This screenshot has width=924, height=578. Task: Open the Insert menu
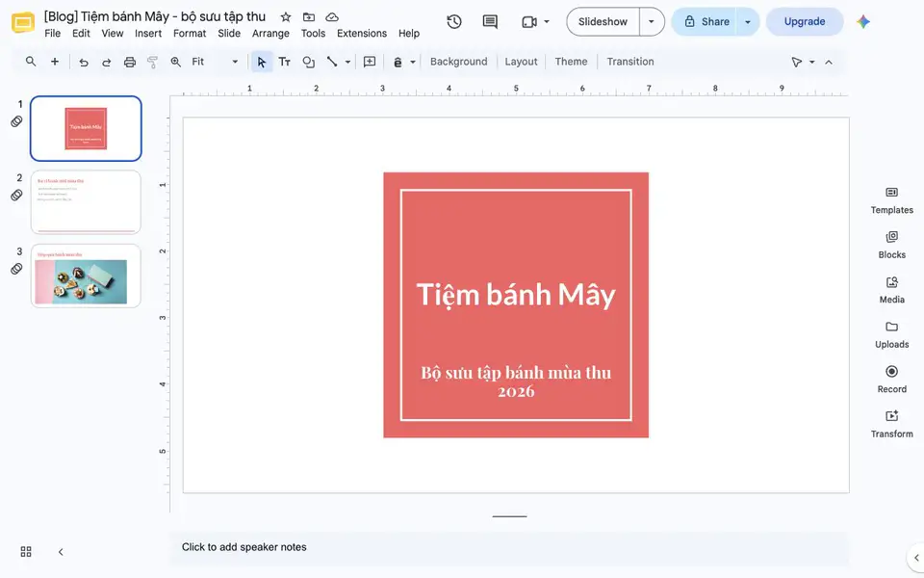148,34
